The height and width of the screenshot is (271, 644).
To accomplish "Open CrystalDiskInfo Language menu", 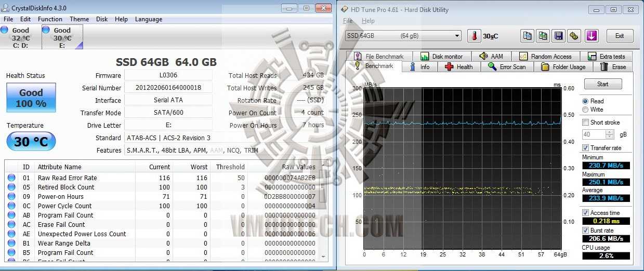I will point(149,19).
